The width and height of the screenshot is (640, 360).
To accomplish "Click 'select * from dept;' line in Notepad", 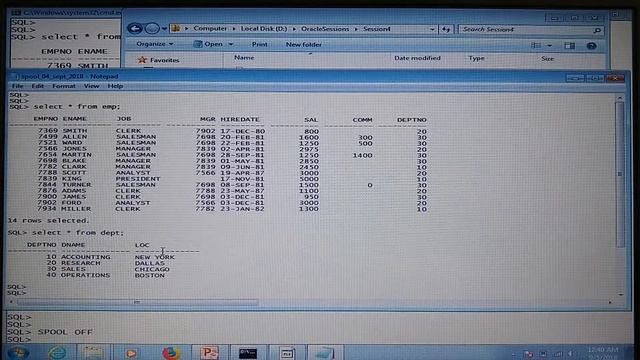I will click(78, 233).
